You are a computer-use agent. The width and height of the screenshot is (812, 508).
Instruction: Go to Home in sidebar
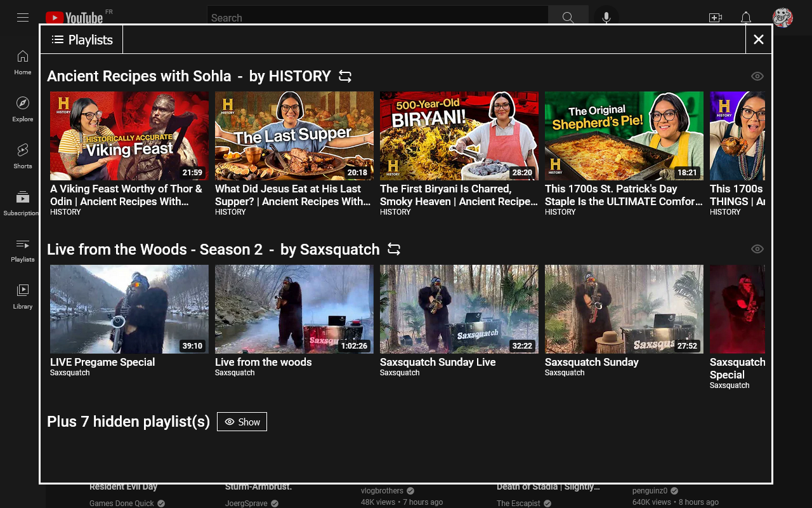click(23, 62)
